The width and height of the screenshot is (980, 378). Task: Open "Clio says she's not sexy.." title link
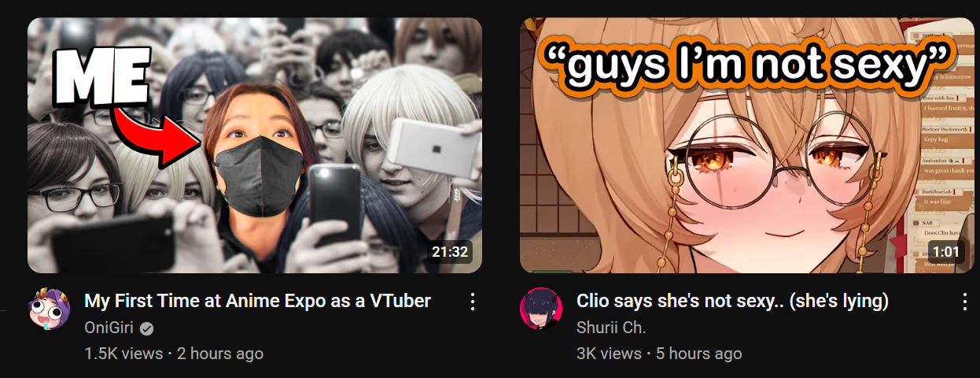click(732, 301)
